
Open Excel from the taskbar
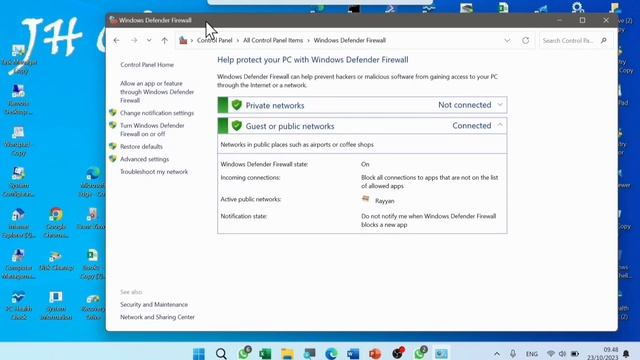[x=265, y=353]
